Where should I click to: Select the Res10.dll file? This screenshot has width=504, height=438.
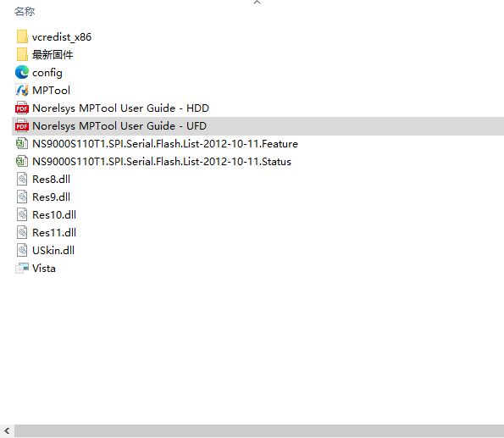(x=54, y=214)
